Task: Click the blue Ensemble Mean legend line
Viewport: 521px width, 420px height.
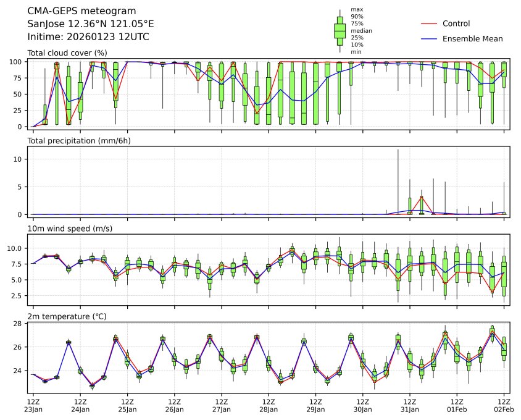Action: (429, 38)
